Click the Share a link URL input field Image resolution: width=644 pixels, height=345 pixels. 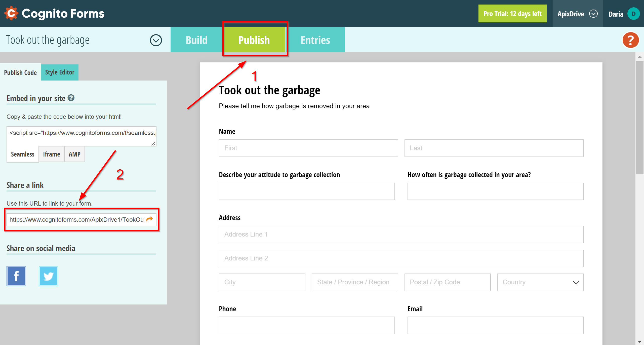click(82, 219)
